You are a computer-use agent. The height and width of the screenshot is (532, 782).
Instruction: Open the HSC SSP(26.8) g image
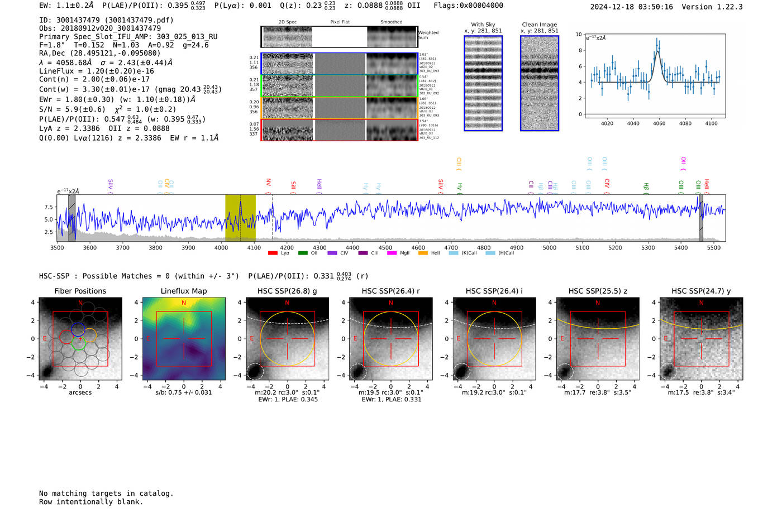[x=287, y=338]
